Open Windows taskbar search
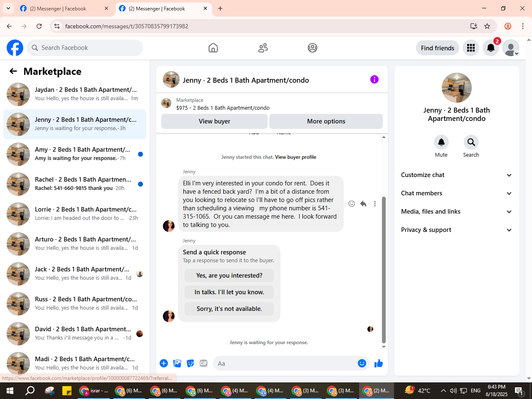Viewport: 532px width, 399px height. [x=30, y=391]
